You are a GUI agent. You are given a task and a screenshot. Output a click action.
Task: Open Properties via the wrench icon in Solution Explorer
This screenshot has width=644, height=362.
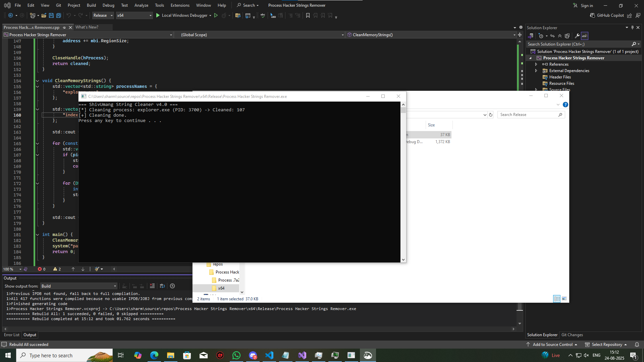[x=577, y=36]
